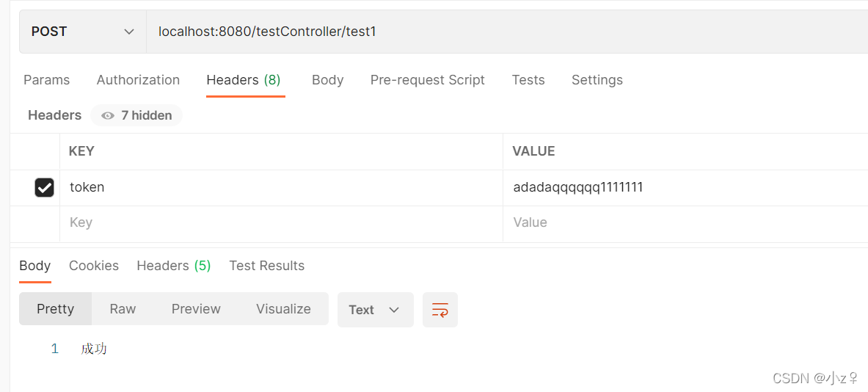Open request Settings tab
Image resolution: width=868 pixels, height=392 pixels.
click(597, 80)
